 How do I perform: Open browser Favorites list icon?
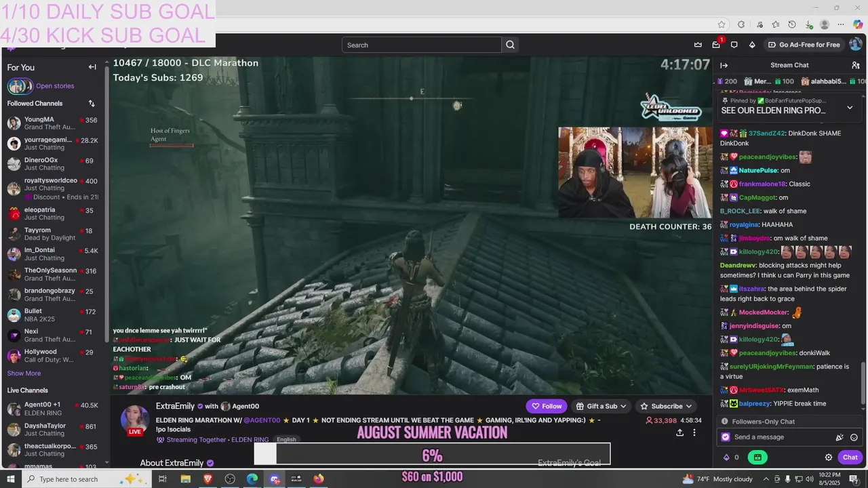775,24
